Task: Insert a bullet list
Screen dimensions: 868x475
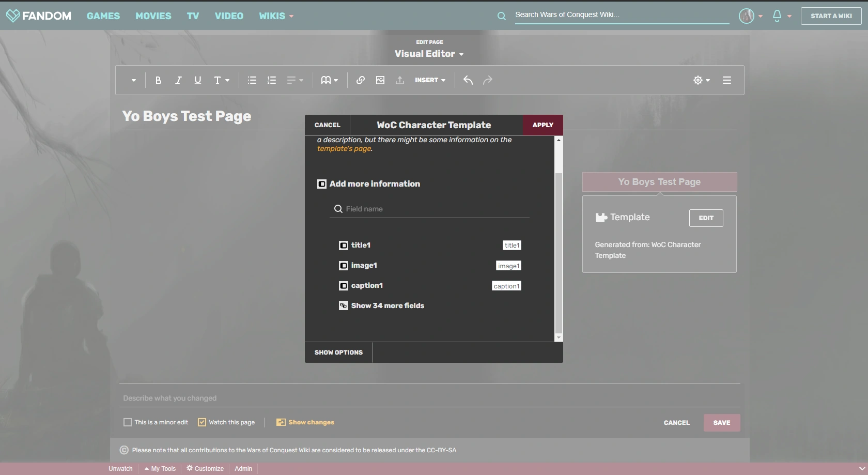Action: [x=252, y=80]
